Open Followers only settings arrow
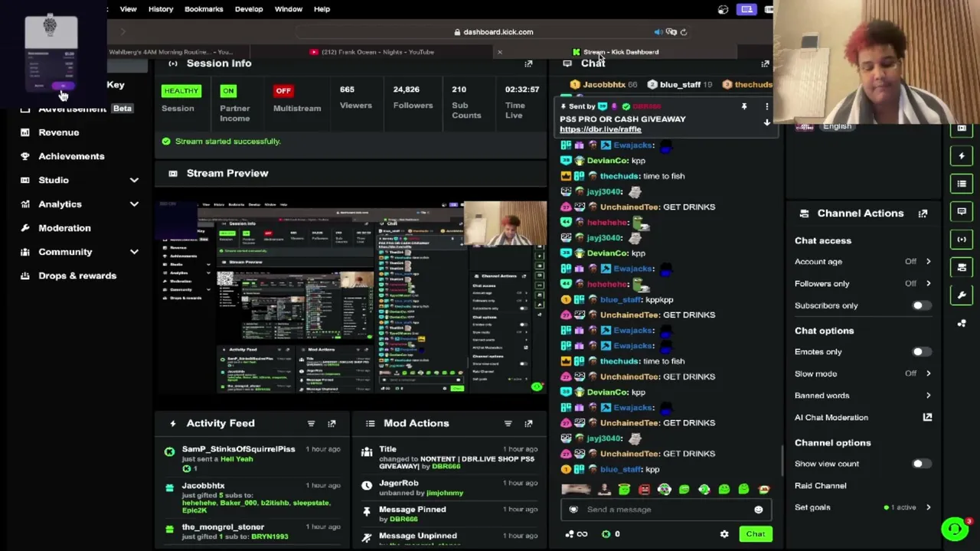 [x=928, y=284]
